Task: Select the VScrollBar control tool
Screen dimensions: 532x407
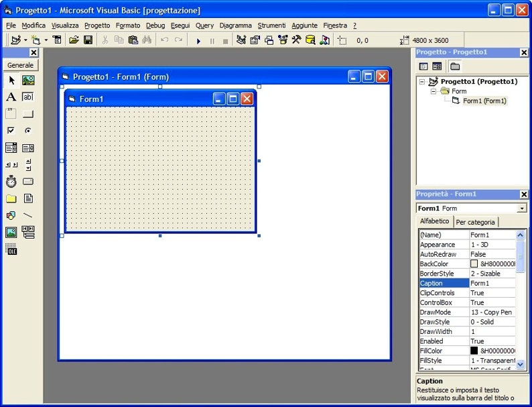Action: tap(28, 165)
